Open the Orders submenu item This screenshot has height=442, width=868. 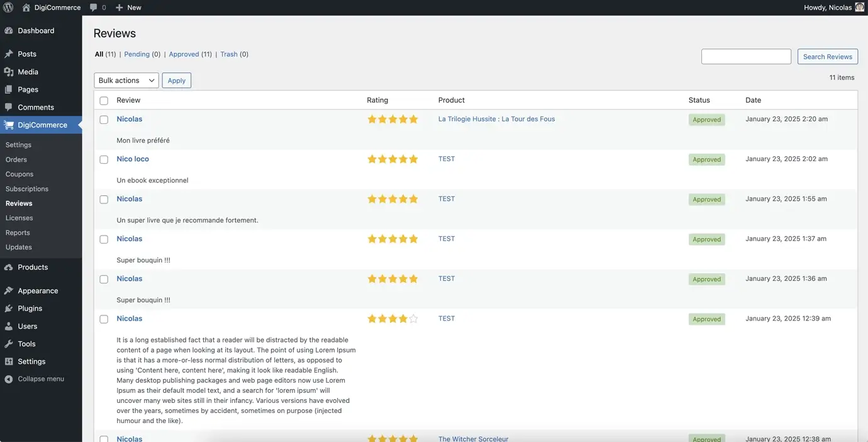coord(16,159)
